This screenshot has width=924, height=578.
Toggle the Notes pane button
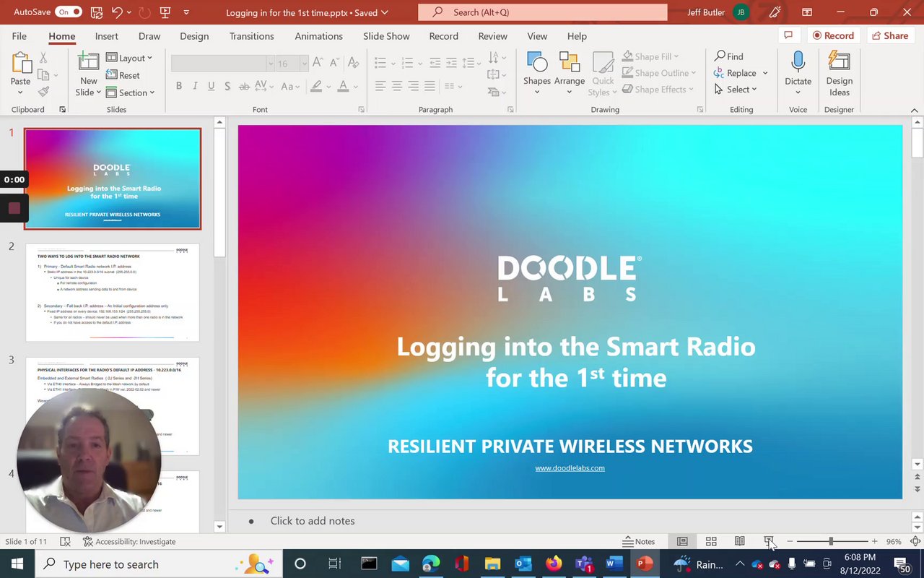639,541
